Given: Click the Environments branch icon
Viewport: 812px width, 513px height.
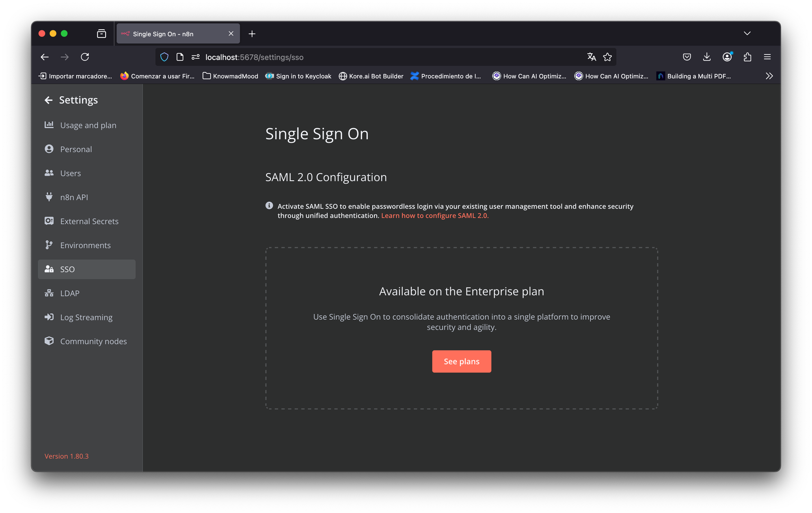Looking at the screenshot, I should pyautogui.click(x=49, y=245).
